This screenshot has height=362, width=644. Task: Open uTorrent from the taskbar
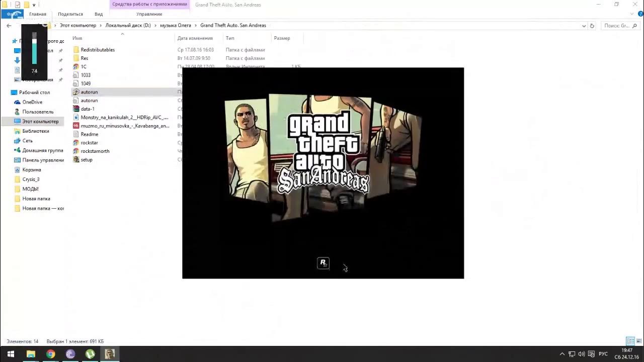click(x=90, y=354)
